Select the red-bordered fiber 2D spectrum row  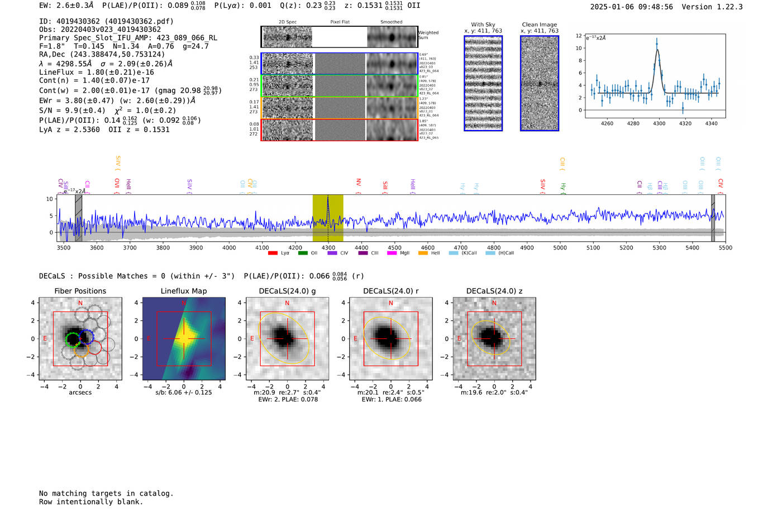(339, 130)
